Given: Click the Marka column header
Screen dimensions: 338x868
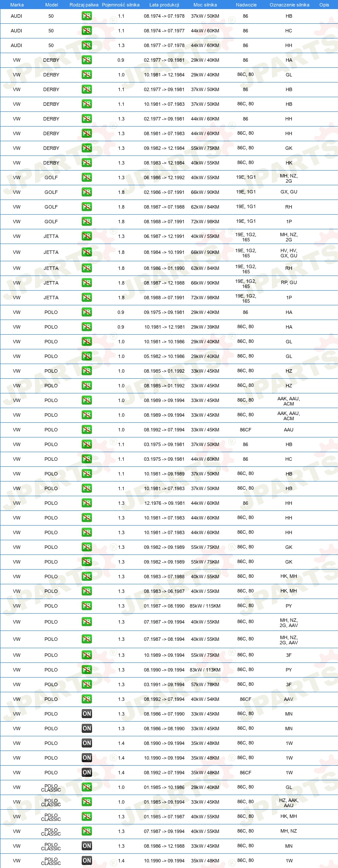Looking at the screenshot, I should point(17,5).
